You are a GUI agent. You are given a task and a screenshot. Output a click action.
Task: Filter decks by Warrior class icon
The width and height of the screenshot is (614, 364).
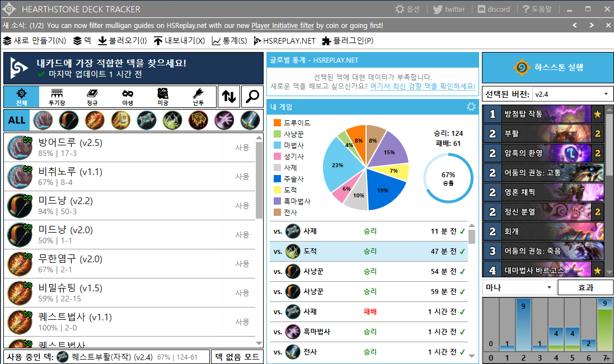[250, 120]
